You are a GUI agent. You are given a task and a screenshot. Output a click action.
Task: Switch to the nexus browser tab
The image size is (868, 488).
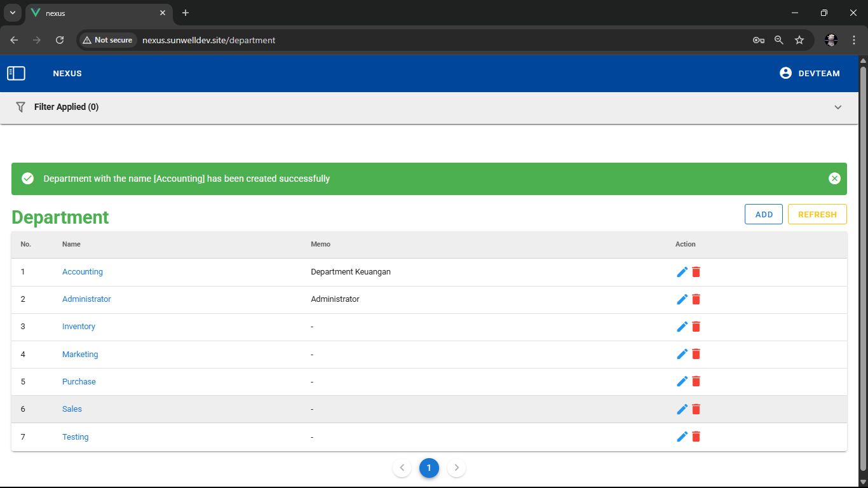(x=95, y=13)
